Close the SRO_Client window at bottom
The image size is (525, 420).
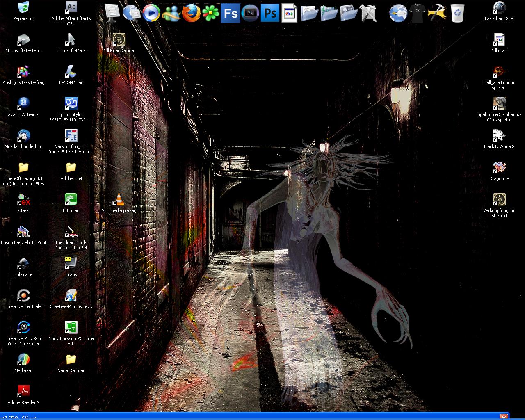(504, 417)
